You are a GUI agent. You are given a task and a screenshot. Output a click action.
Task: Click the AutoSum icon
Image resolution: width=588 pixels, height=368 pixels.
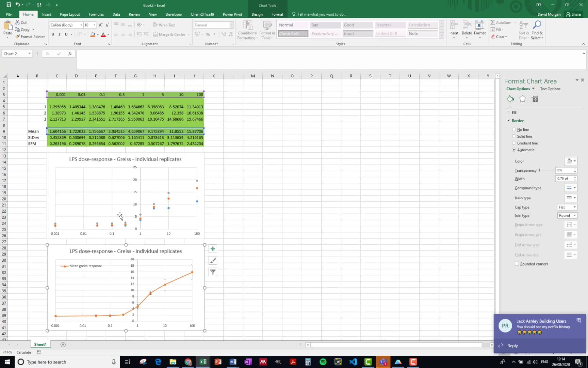(501, 22)
